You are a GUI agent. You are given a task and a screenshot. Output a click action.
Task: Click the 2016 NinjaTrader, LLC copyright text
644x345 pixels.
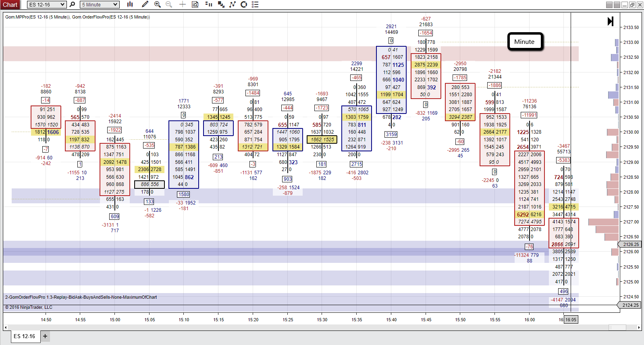pos(29,307)
